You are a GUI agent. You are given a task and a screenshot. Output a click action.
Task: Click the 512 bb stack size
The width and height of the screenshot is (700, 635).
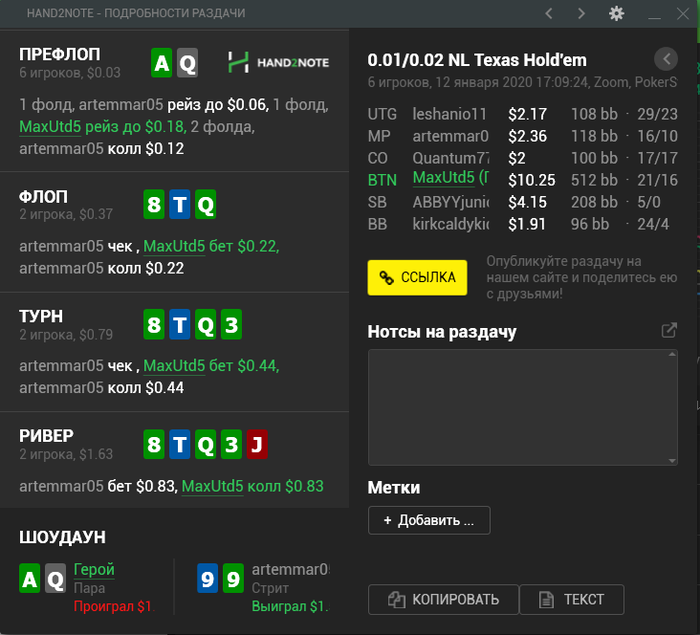594,180
